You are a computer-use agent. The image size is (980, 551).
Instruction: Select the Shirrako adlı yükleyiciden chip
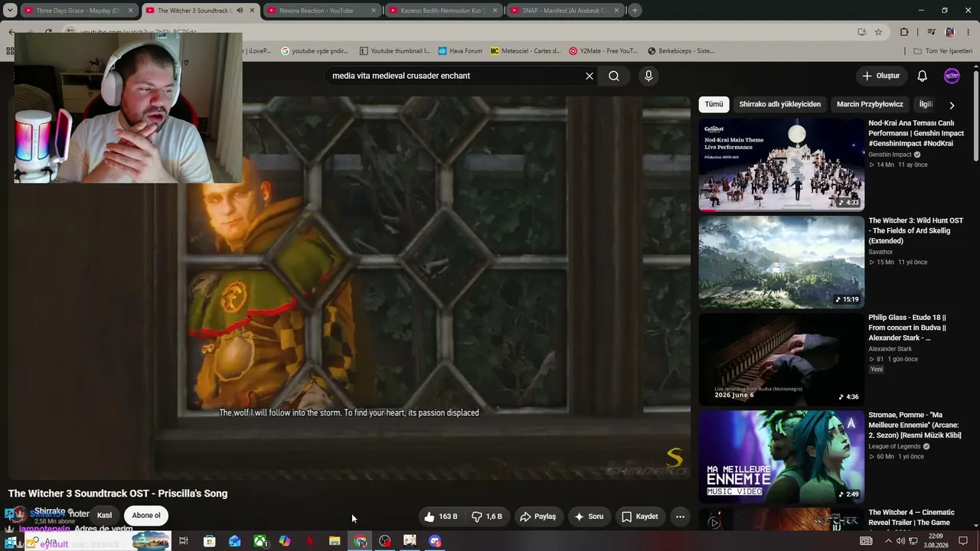(779, 104)
